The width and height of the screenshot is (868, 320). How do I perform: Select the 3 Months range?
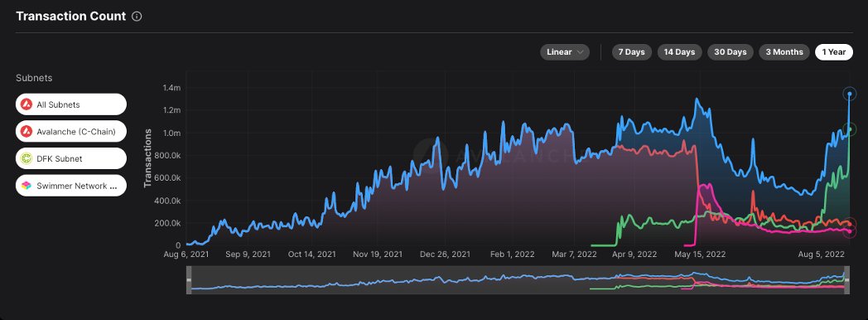coord(784,52)
